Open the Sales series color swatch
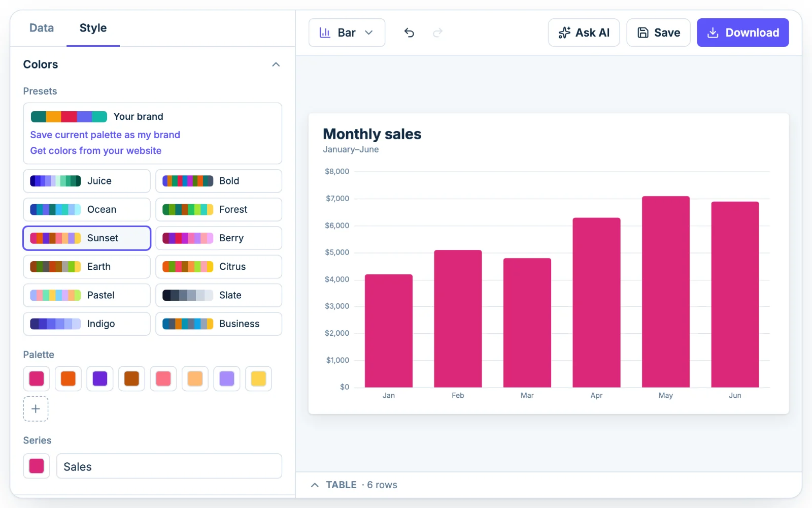The width and height of the screenshot is (812, 508). coord(37,466)
